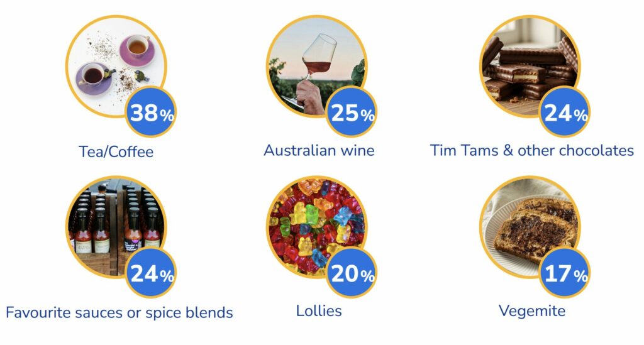Image resolution: width=644 pixels, height=345 pixels.
Task: Select the Lollies label
Action: (319, 310)
